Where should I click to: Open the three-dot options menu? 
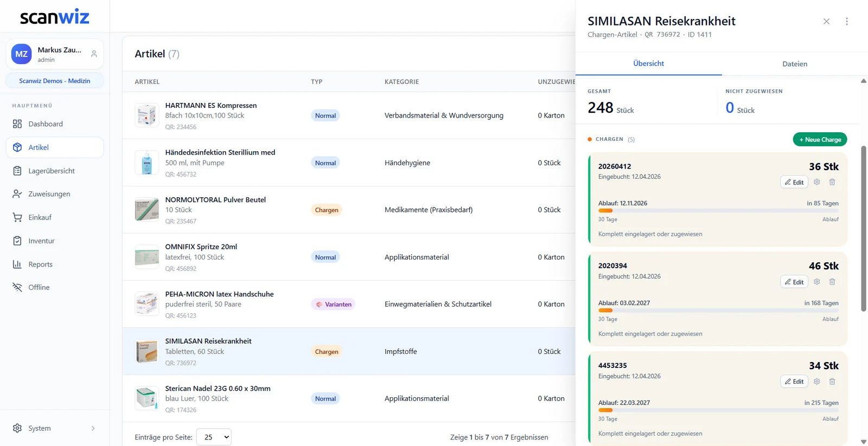(847, 22)
